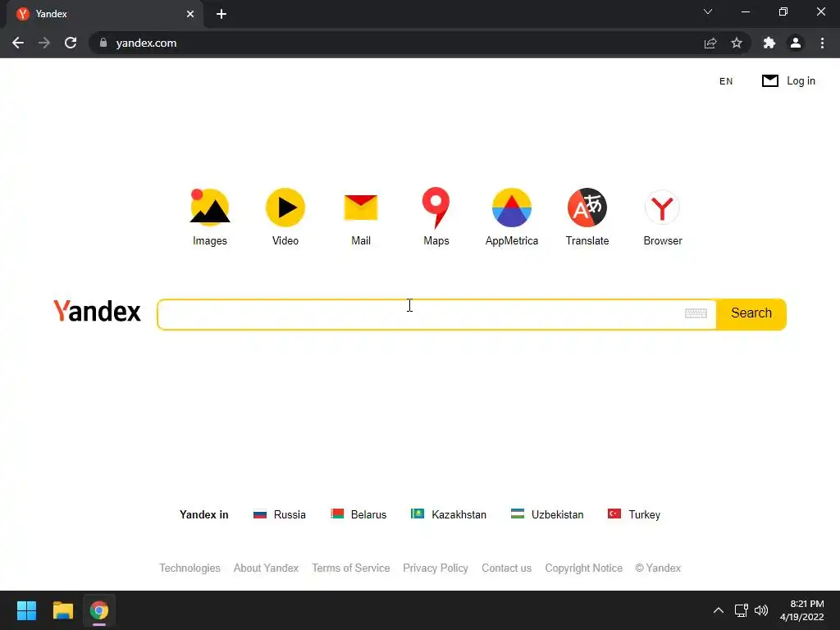
Task: Open the Terms of Service link
Action: (351, 568)
